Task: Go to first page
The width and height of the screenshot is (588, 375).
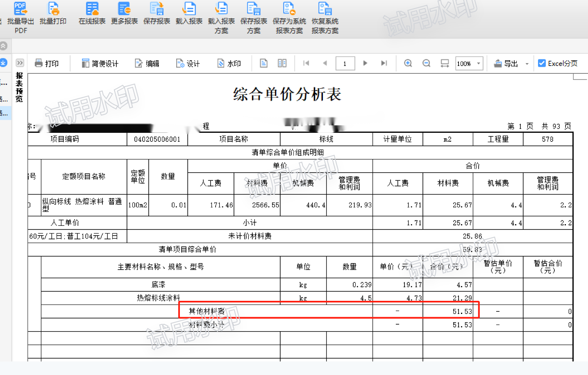Action: [x=306, y=63]
